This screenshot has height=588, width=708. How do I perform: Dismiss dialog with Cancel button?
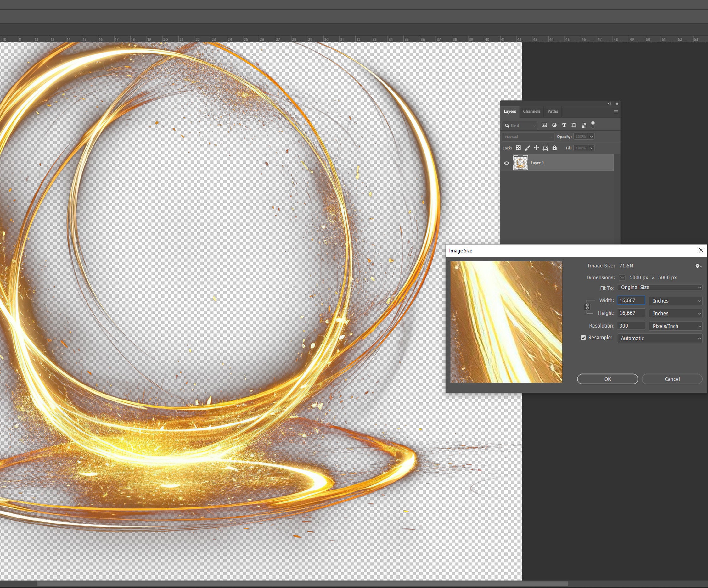[x=671, y=379]
